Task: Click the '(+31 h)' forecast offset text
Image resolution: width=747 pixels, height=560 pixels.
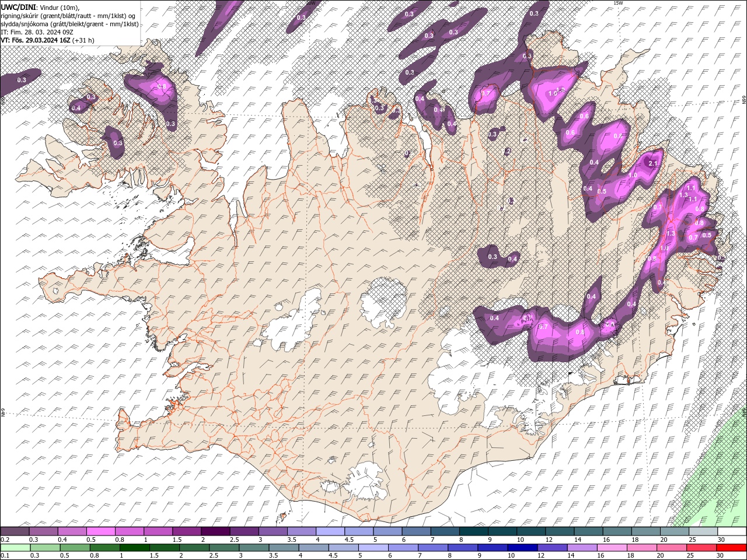Action: 83,40
